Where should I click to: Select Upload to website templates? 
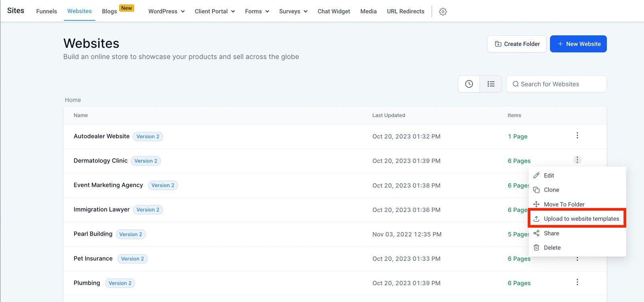[581, 219]
